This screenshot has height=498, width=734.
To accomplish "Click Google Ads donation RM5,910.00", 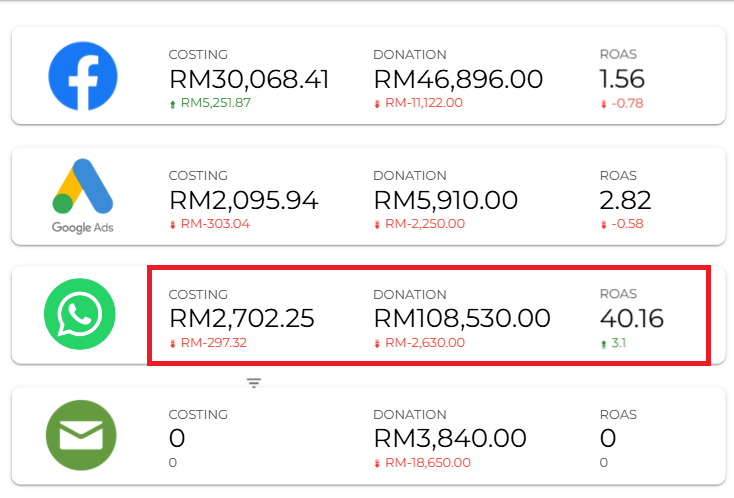I will coord(446,200).
